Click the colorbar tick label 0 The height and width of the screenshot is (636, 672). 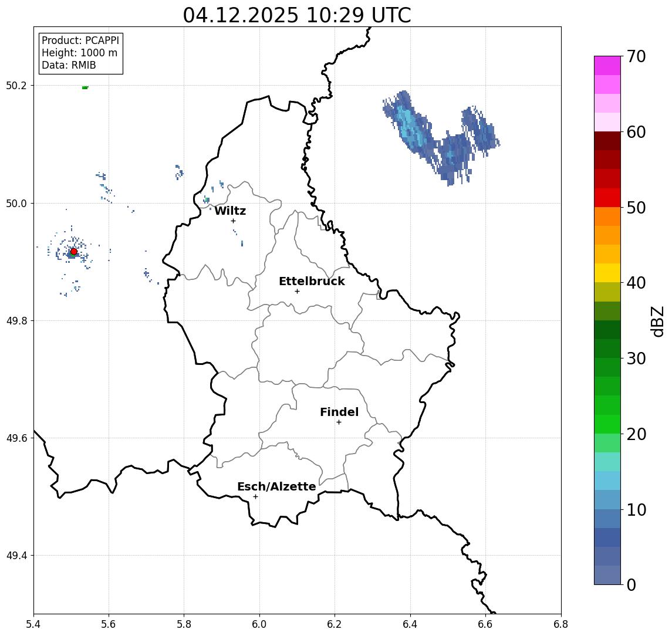(x=632, y=584)
